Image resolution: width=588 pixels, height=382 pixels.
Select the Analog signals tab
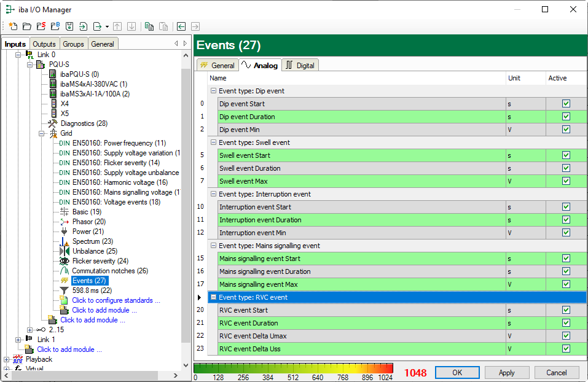tap(260, 65)
